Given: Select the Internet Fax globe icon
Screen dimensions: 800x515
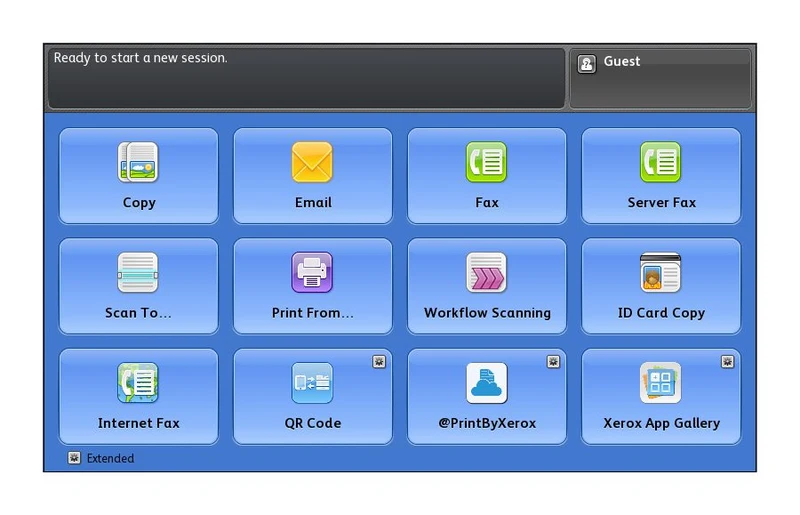Looking at the screenshot, I should point(138,383).
